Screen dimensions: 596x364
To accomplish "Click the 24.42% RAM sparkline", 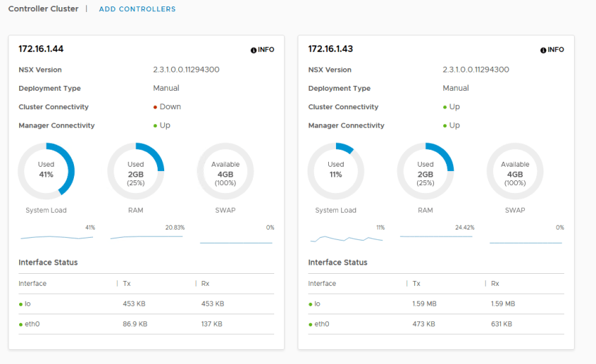I will pyautogui.click(x=436, y=236).
